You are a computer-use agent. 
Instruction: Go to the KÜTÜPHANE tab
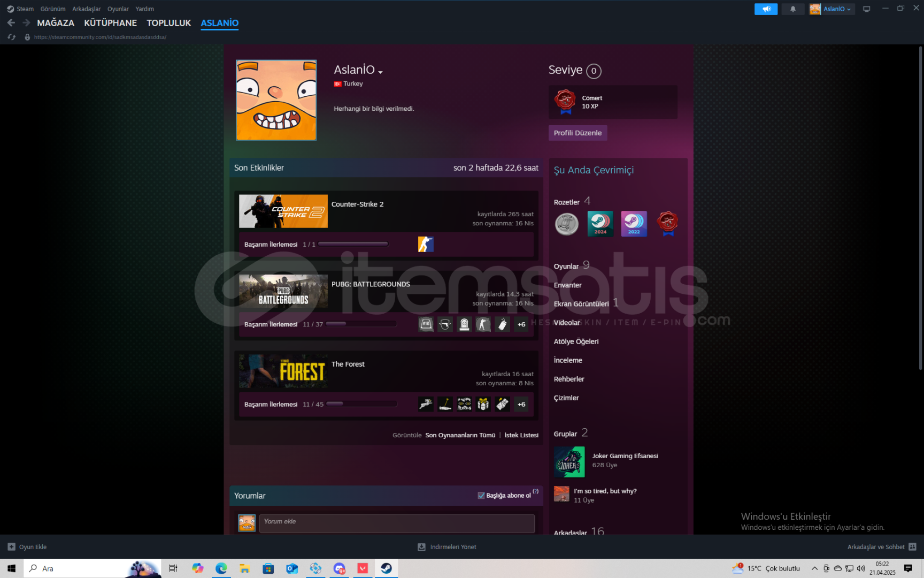(x=111, y=23)
